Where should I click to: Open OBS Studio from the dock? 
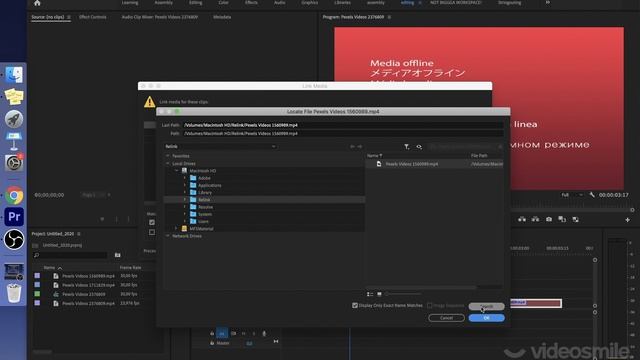(14, 239)
